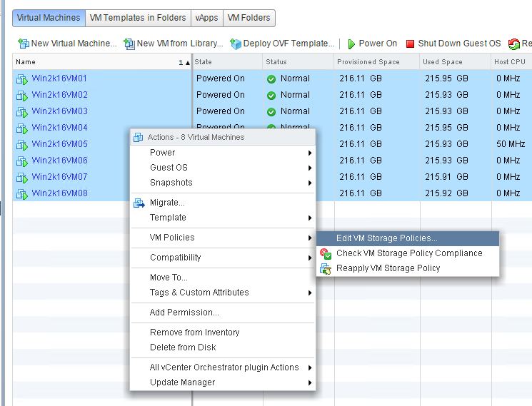Click the red Shut Down Guest OS icon
This screenshot has width=532, height=406.
click(410, 44)
